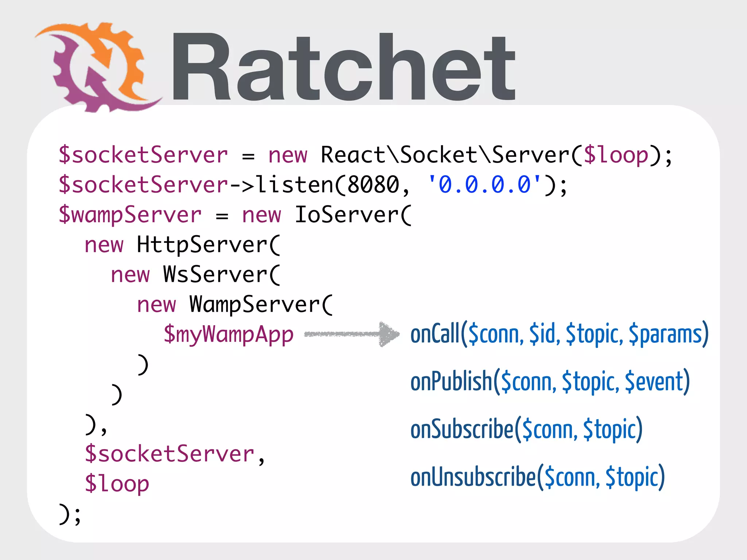Click the onCall method signature
This screenshot has height=560, width=747.
[x=559, y=334]
